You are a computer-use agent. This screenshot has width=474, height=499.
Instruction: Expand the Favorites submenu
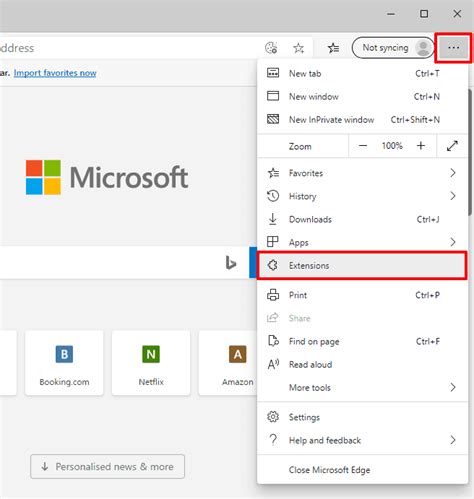[x=363, y=173]
